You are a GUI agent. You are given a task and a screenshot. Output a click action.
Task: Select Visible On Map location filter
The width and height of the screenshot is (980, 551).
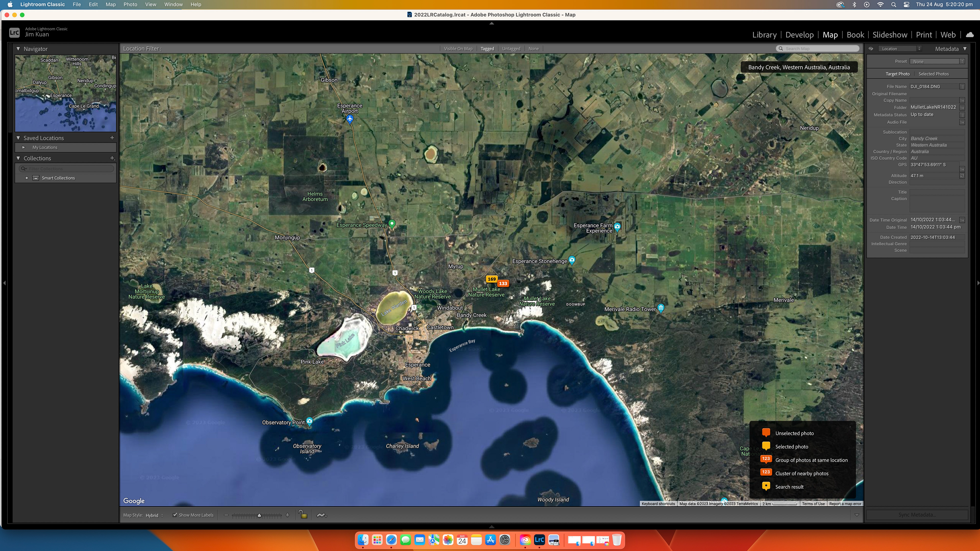pyautogui.click(x=458, y=49)
